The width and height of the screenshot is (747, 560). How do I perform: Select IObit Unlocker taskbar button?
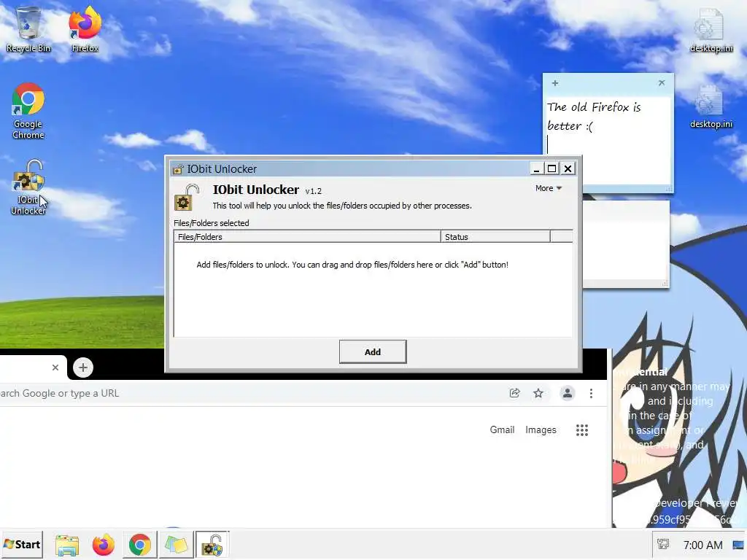pyautogui.click(x=212, y=545)
